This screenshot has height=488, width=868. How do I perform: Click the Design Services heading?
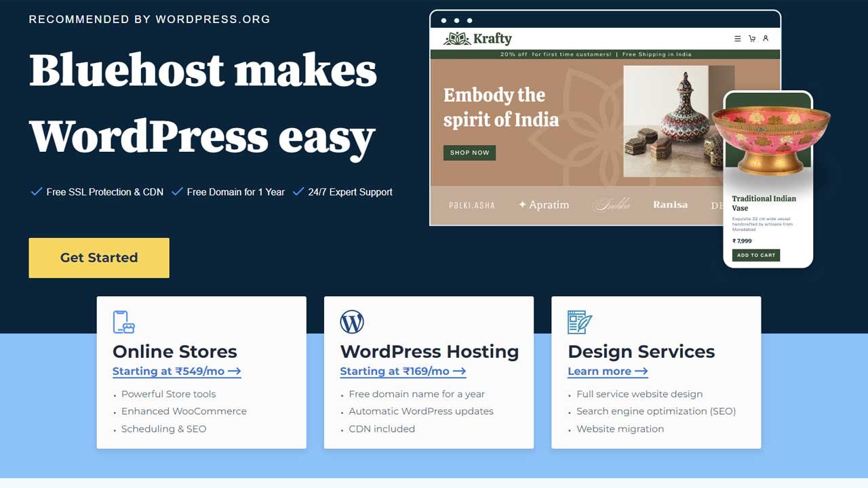642,351
